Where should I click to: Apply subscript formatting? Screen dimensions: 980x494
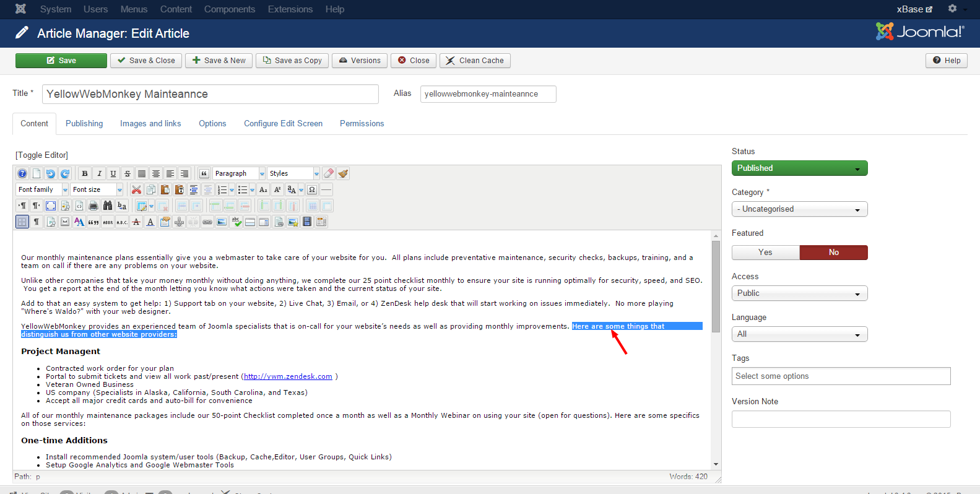263,189
